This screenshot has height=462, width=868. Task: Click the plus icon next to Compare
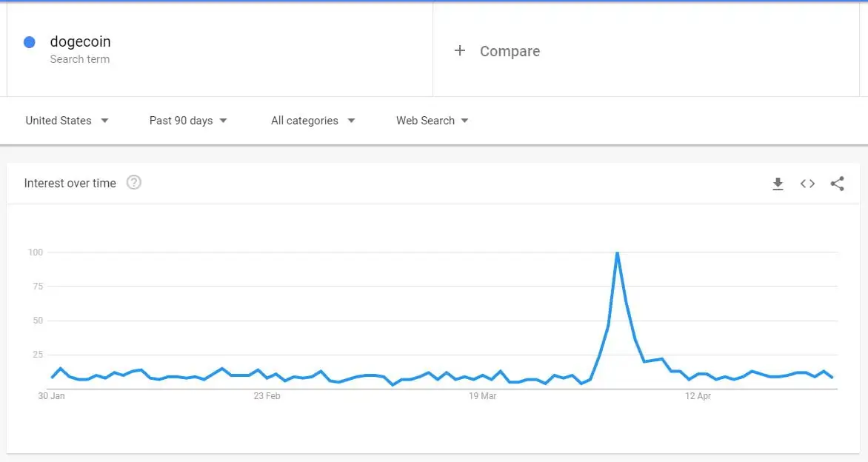460,50
